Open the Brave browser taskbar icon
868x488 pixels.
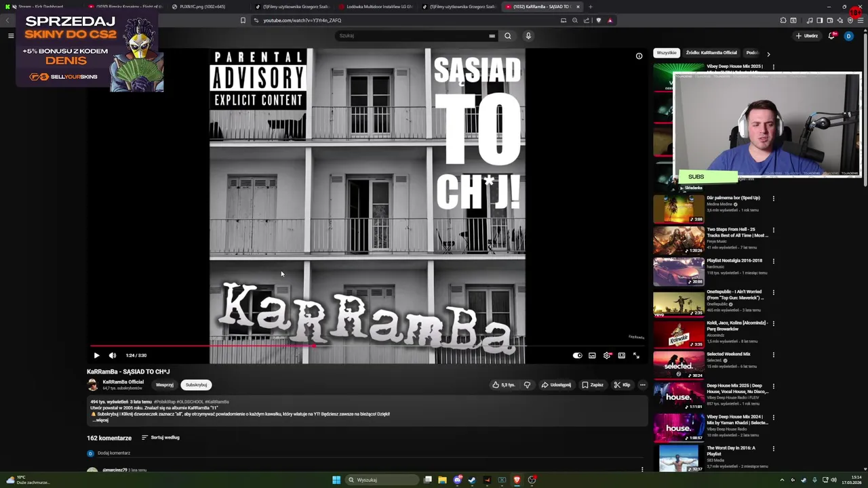coord(517,480)
